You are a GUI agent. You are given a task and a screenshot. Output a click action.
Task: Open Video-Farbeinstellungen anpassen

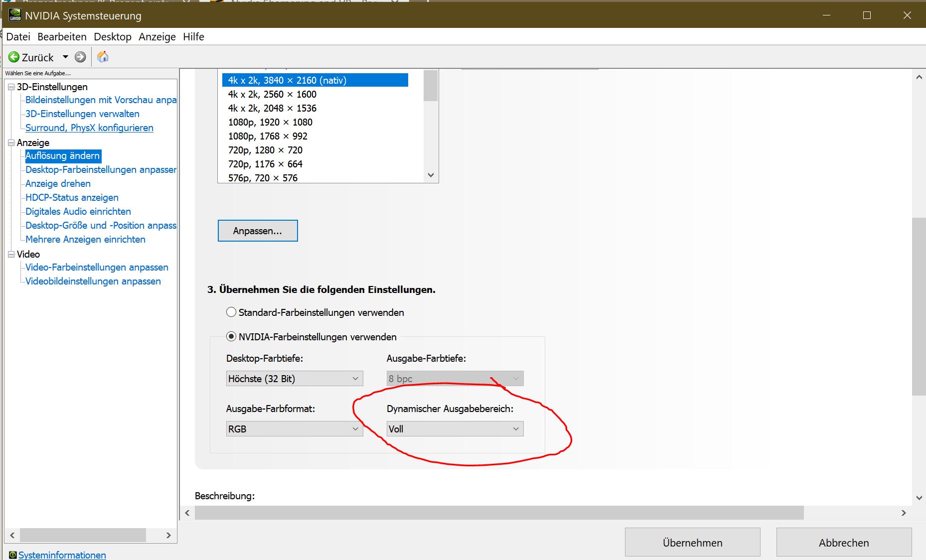click(x=97, y=268)
